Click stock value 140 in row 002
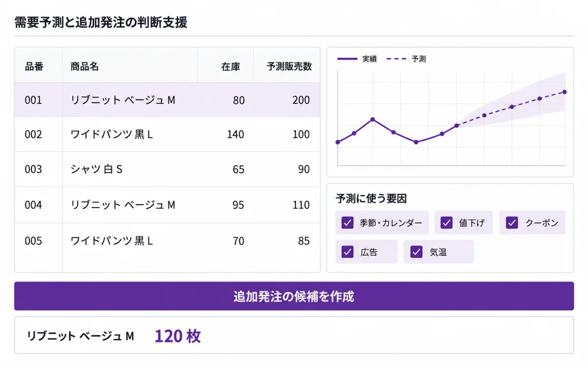 (236, 134)
